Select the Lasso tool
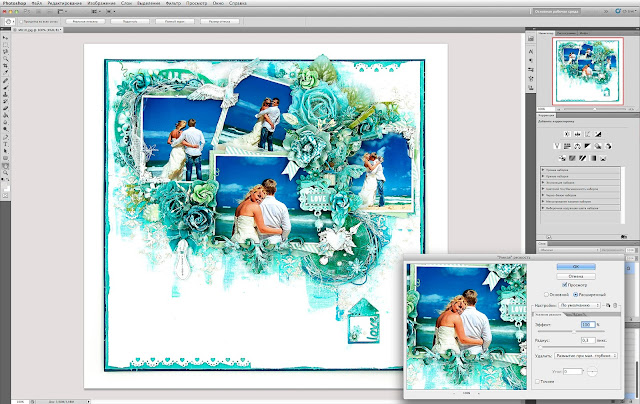This screenshot has width=640, height=404. [x=5, y=52]
